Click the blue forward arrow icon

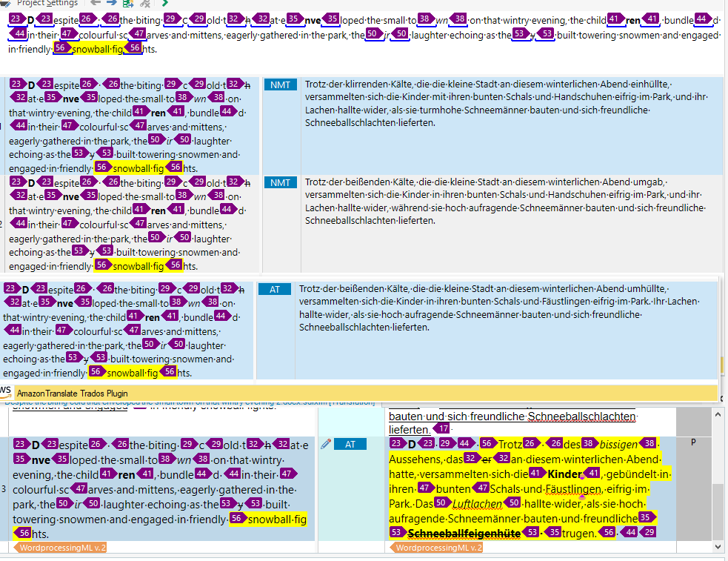tap(111, 3)
